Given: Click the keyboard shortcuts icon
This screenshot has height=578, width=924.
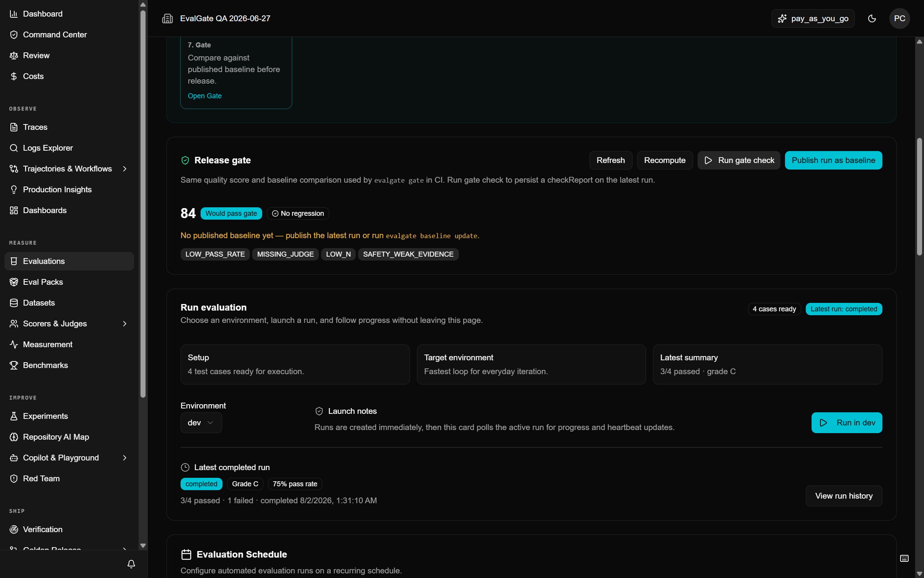Looking at the screenshot, I should (904, 558).
